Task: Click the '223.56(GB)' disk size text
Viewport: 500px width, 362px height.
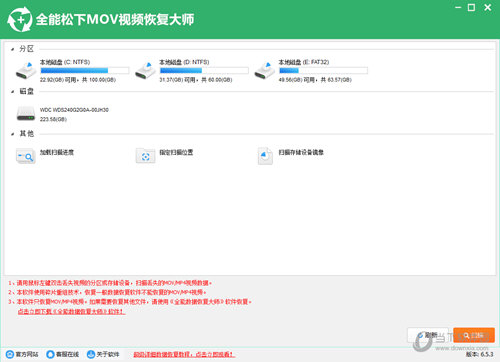Action: pos(53,119)
